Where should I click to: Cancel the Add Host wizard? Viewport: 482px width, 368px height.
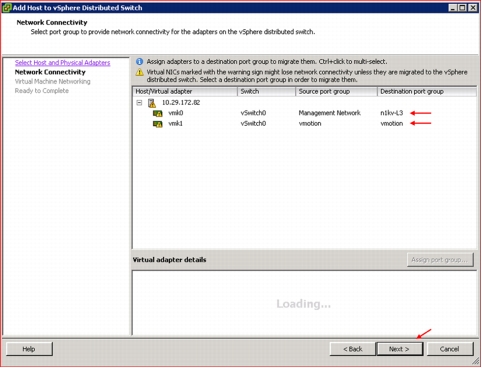[x=450, y=349]
